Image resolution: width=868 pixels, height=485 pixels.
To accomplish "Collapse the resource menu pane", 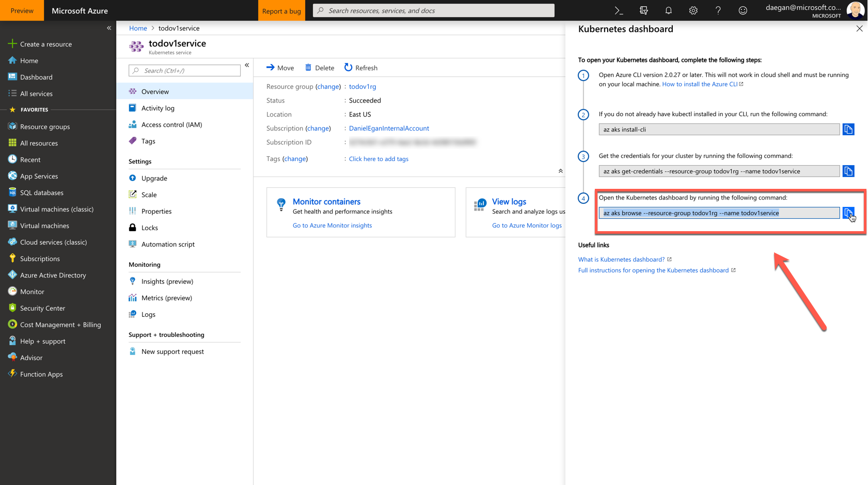I will click(247, 65).
